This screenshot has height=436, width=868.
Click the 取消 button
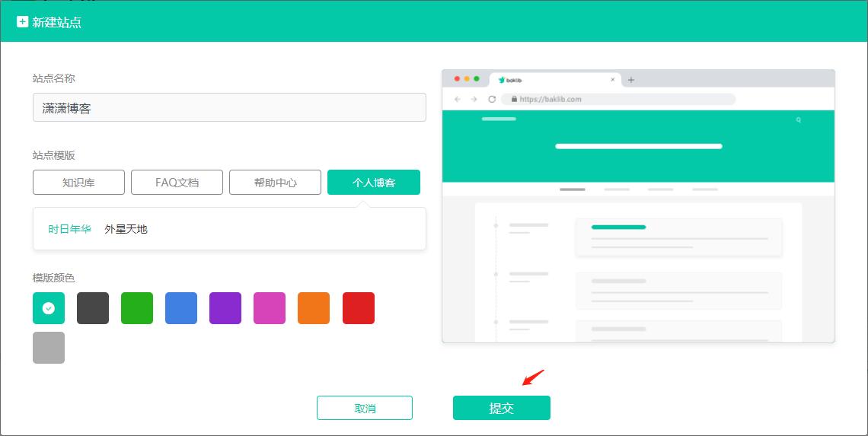point(365,409)
